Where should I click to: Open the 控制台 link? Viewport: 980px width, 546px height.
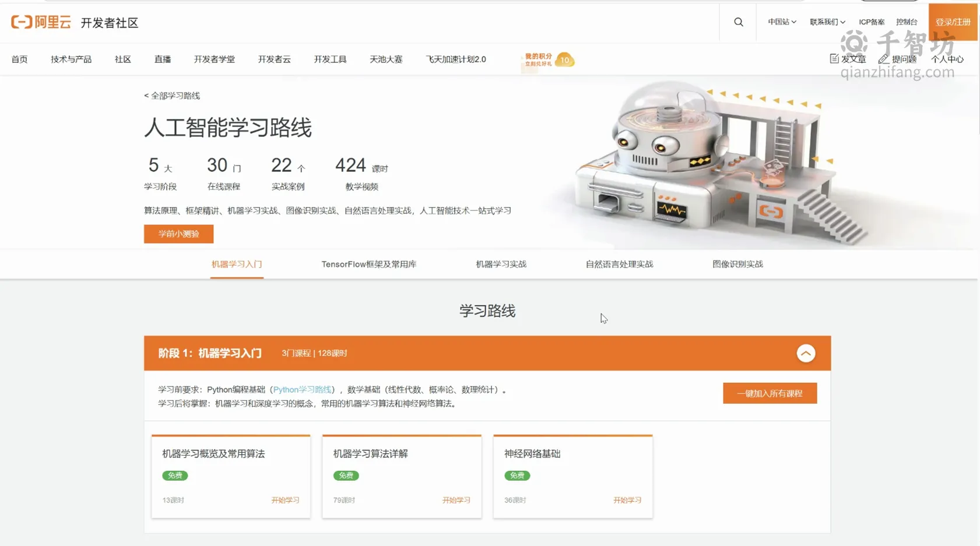click(x=907, y=22)
